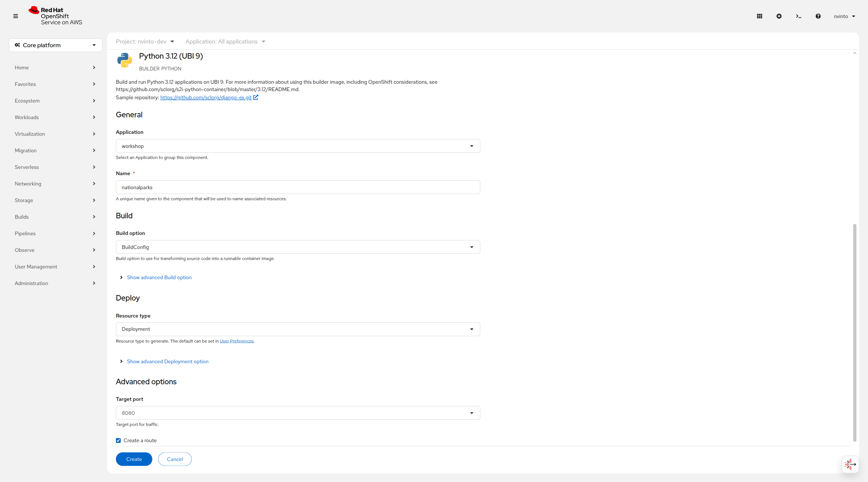868x482 pixels.
Task: Expand Show advanced Deployment option
Action: point(164,361)
